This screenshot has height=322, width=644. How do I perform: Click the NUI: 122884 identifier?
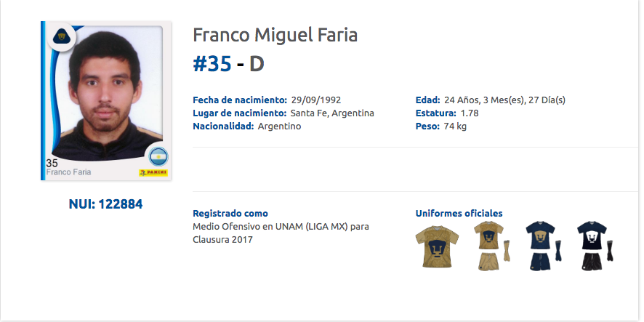[105, 204]
